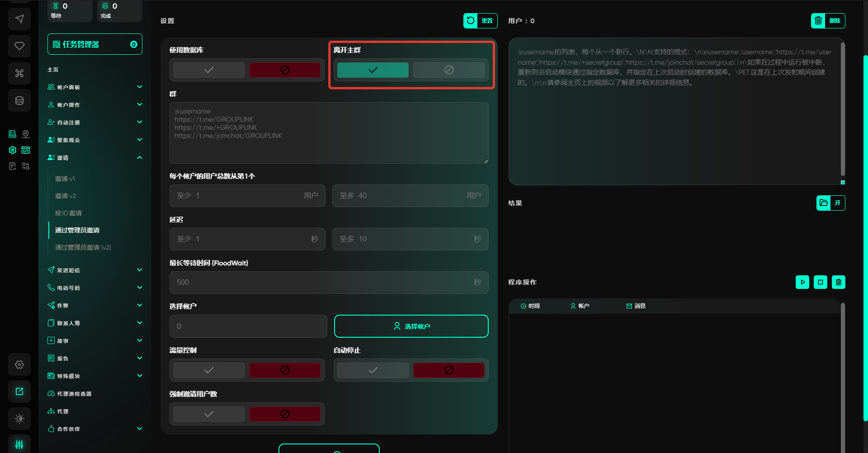Open results folder with 开 button
This screenshot has width=868, height=453.
click(830, 203)
